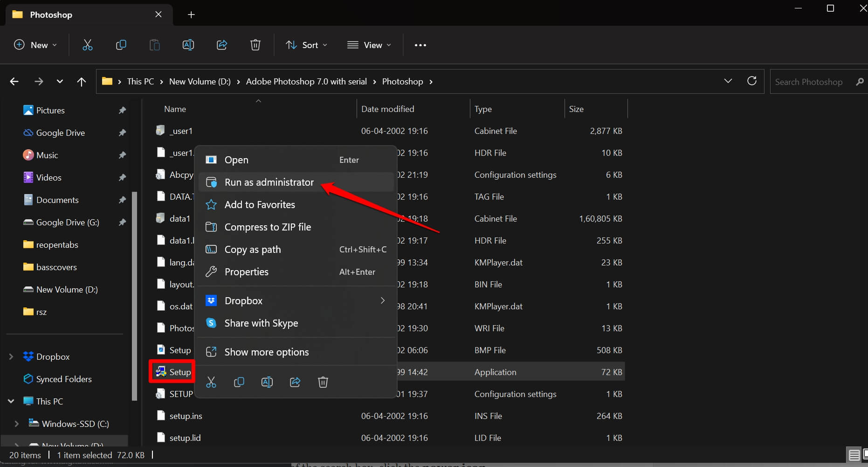Image resolution: width=868 pixels, height=467 pixels.
Task: Click the Delete trash icon in the toolbar
Action: tap(255, 45)
